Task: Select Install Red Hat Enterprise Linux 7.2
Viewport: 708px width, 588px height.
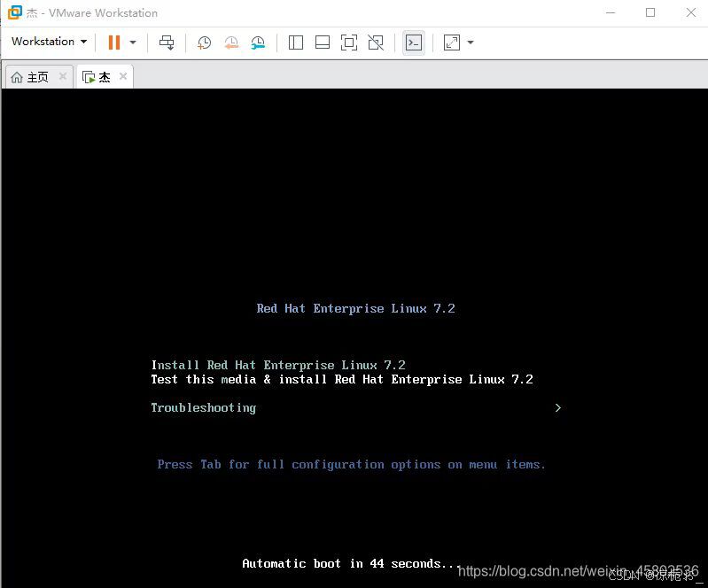Action: (278, 365)
